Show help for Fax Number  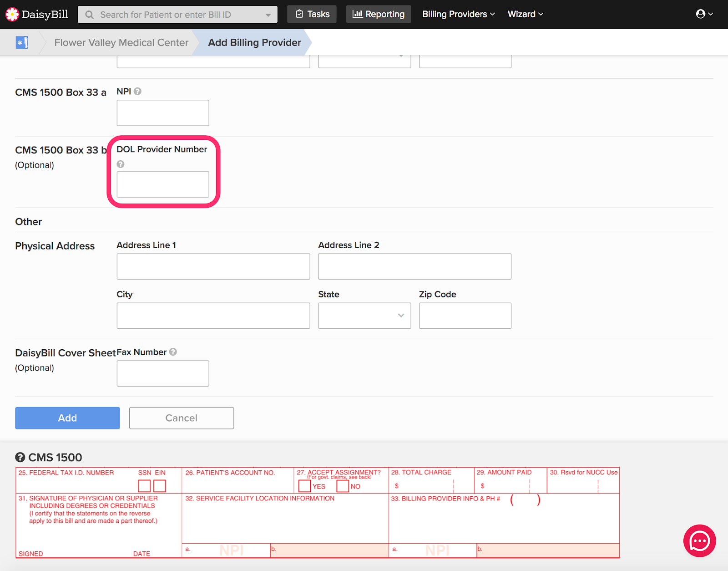coord(173,352)
